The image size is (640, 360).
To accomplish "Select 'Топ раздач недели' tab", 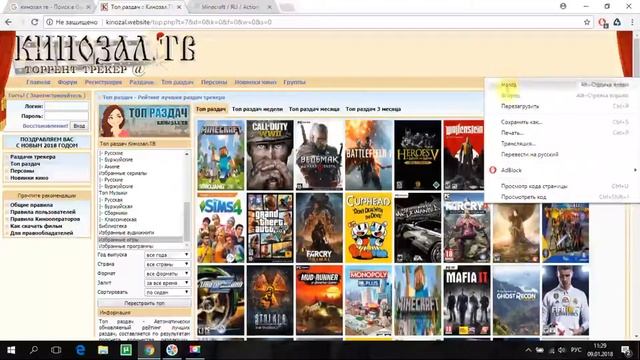I will click(x=257, y=109).
